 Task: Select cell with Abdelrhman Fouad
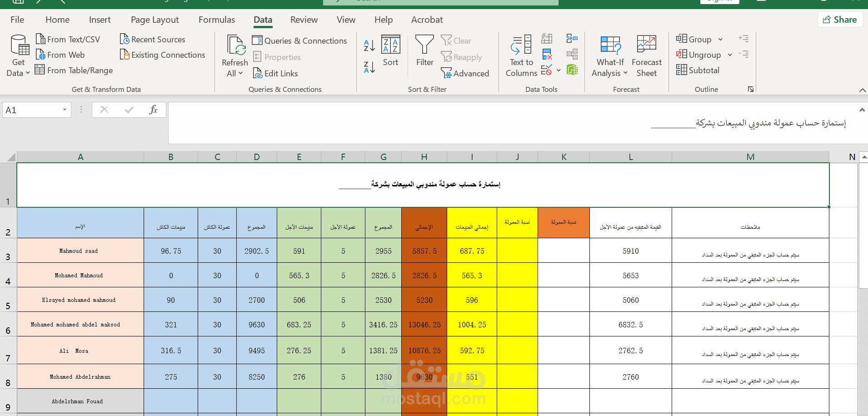tap(80, 401)
